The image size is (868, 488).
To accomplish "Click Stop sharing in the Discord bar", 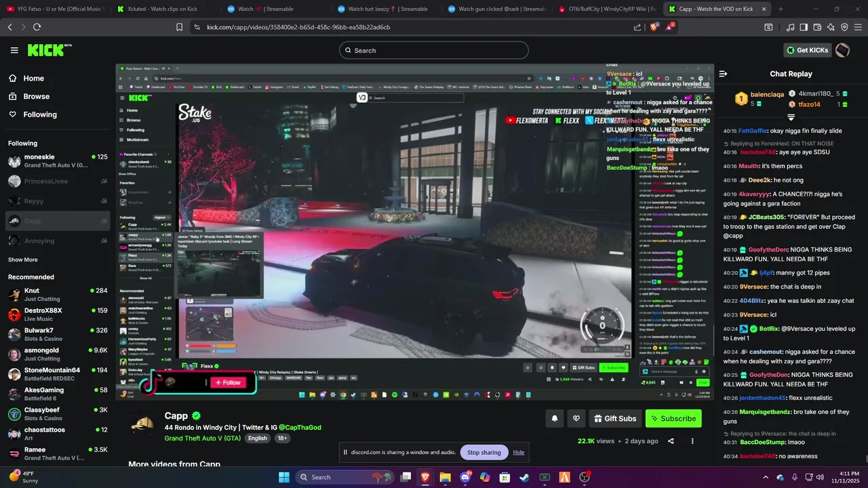I will coord(484,452).
